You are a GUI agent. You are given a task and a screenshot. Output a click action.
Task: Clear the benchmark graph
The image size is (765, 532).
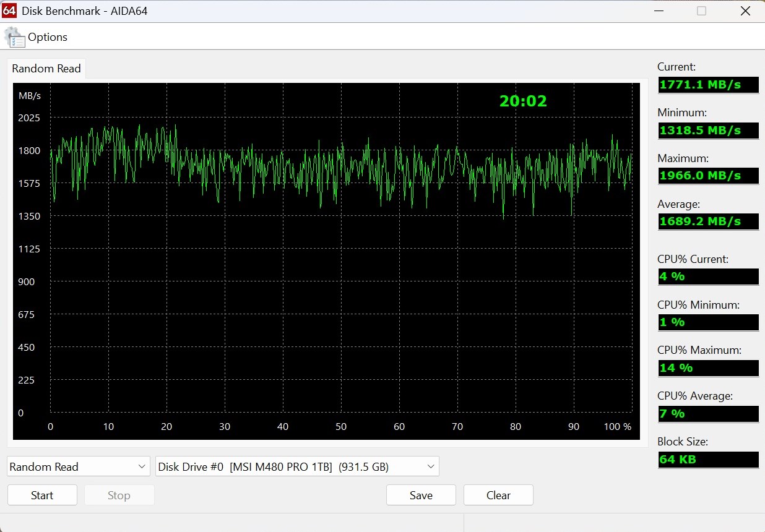pyautogui.click(x=498, y=495)
